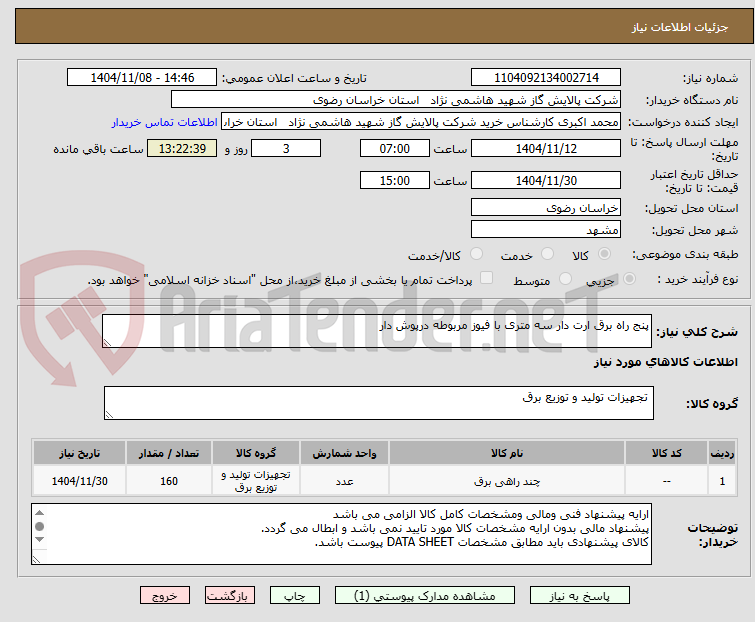The width and height of the screenshot is (755, 622).
Task: Click the توضیحات خریدار text area
Action: [x=341, y=534]
